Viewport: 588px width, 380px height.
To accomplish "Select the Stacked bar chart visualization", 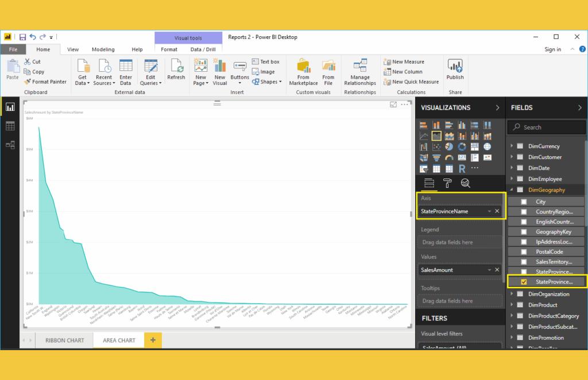I will click(424, 125).
